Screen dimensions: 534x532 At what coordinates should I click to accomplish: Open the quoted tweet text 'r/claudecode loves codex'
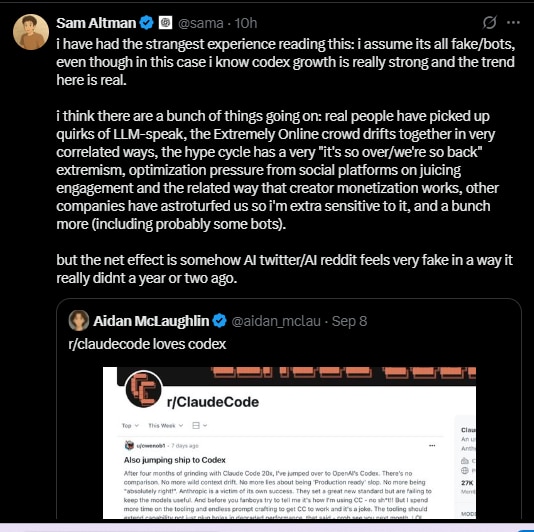click(147, 344)
